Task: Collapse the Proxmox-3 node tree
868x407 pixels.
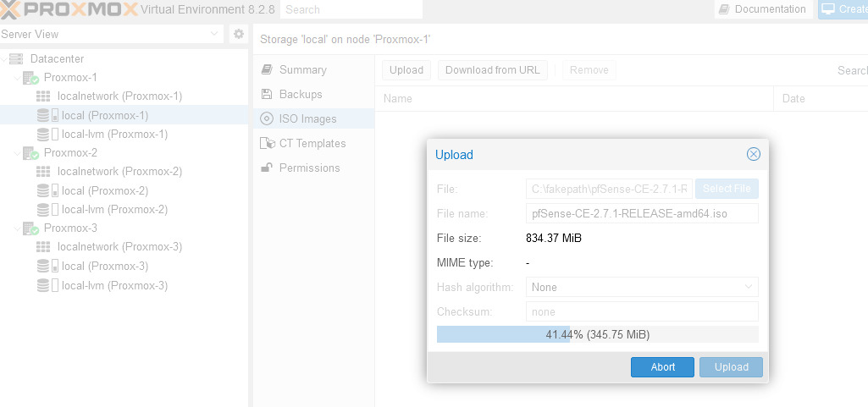Action: pos(17,228)
